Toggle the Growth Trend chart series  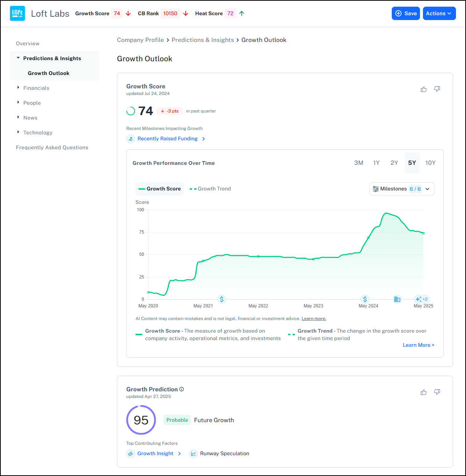tap(211, 189)
